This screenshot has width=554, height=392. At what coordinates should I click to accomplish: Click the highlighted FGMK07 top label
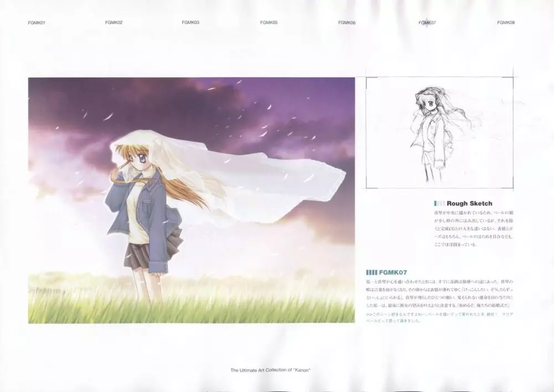pos(427,23)
